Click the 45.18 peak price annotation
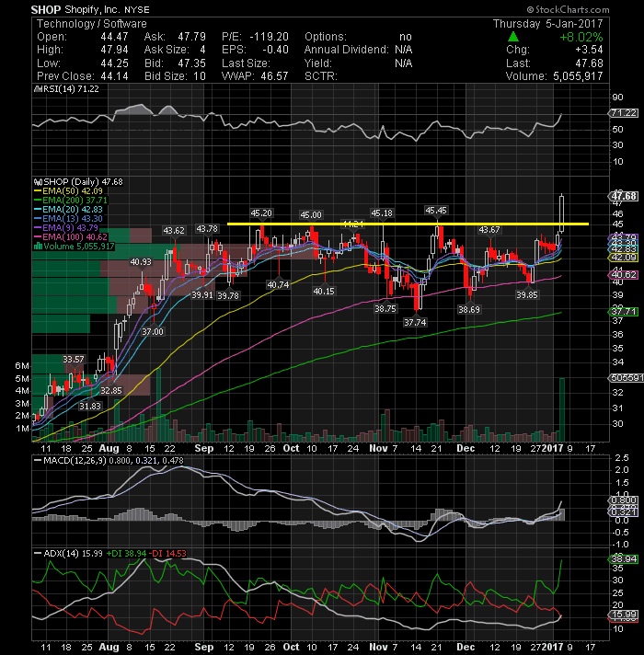This screenshot has width=644, height=655. click(x=382, y=213)
